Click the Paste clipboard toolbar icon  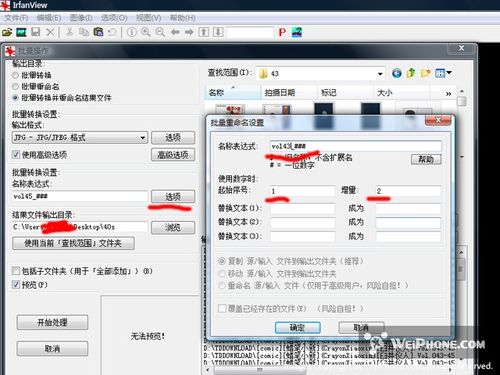(x=98, y=32)
